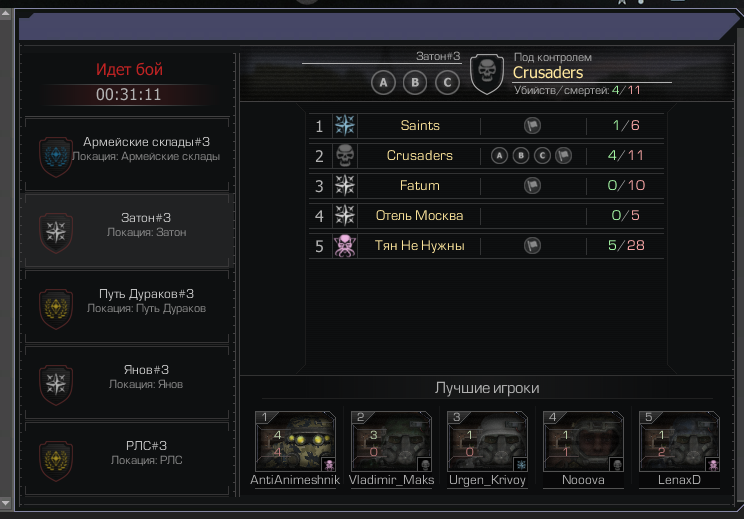744x519 pixels.
Task: Open the Янов#3 battle entry
Action: pyautogui.click(x=127, y=382)
